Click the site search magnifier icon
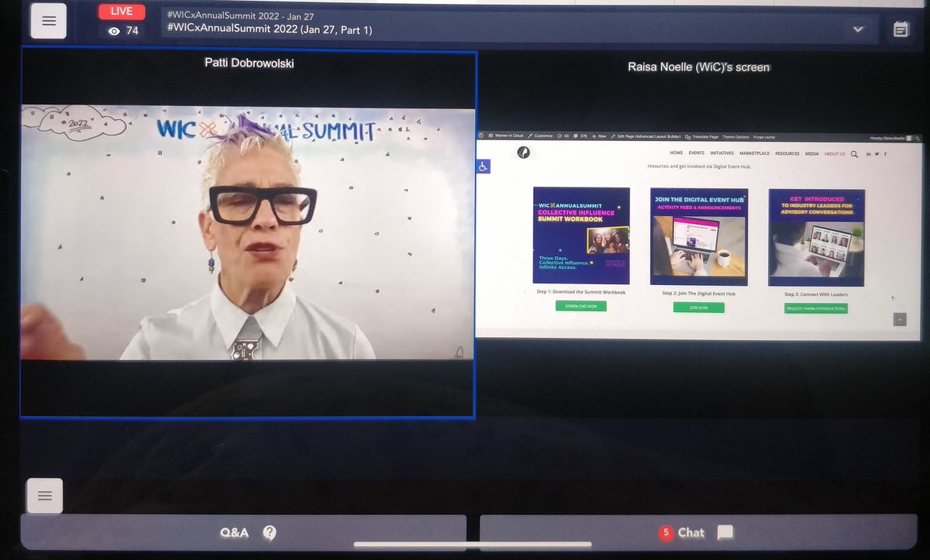 coord(854,154)
